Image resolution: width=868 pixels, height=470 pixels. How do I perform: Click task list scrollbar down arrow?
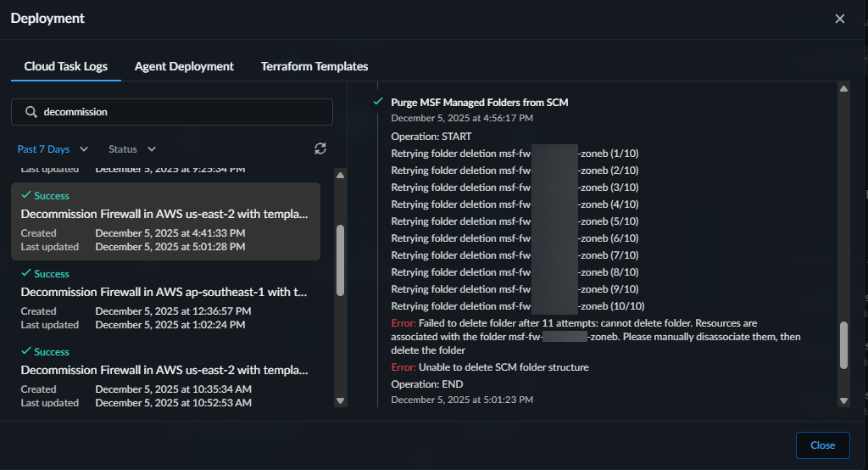point(341,400)
